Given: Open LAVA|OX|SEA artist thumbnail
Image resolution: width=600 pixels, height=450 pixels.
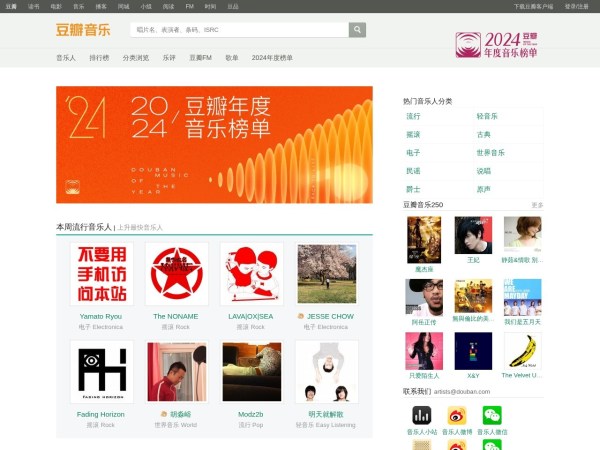Looking at the screenshot, I should pyautogui.click(x=252, y=274).
